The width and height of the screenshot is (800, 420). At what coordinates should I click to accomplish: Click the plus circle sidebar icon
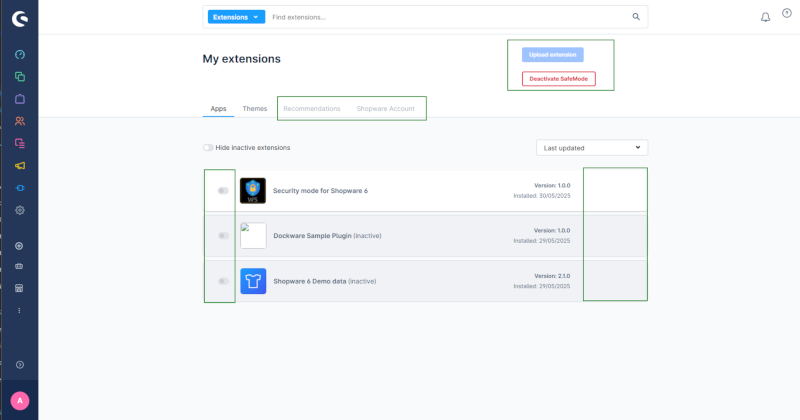(x=19, y=246)
